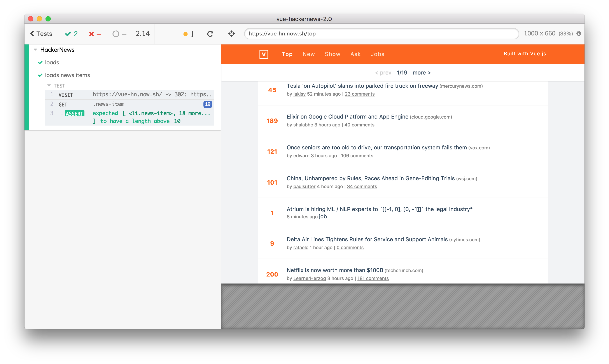
Task: Click the URL field showing vue-hn.now.sh/top
Action: 381,34
